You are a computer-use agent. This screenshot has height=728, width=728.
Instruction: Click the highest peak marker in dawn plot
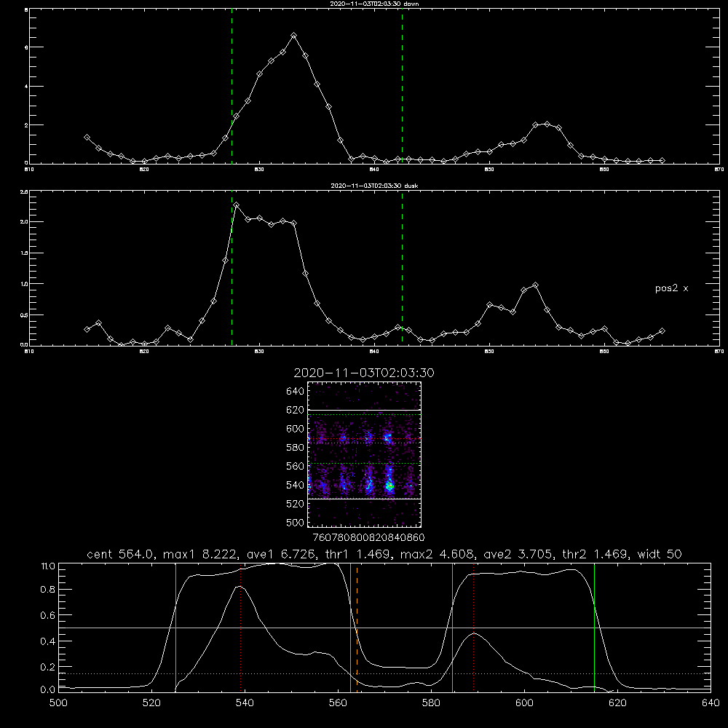click(293, 36)
